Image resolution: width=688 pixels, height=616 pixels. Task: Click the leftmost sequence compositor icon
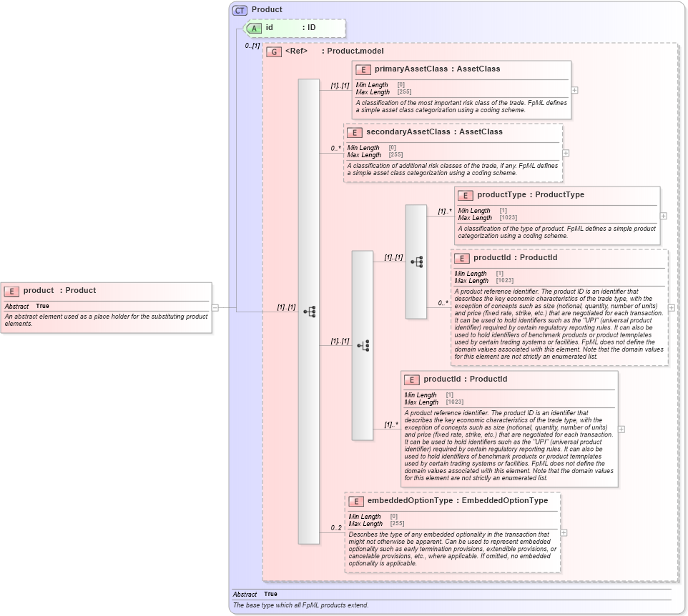coord(308,312)
